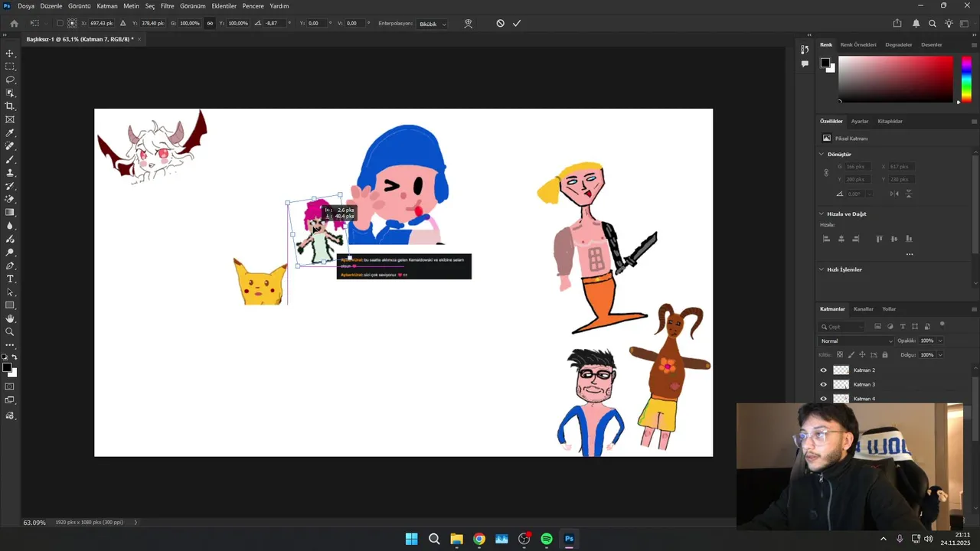Image resolution: width=980 pixels, height=551 pixels.
Task: Toggle the width-height chain link
Action: point(210,24)
